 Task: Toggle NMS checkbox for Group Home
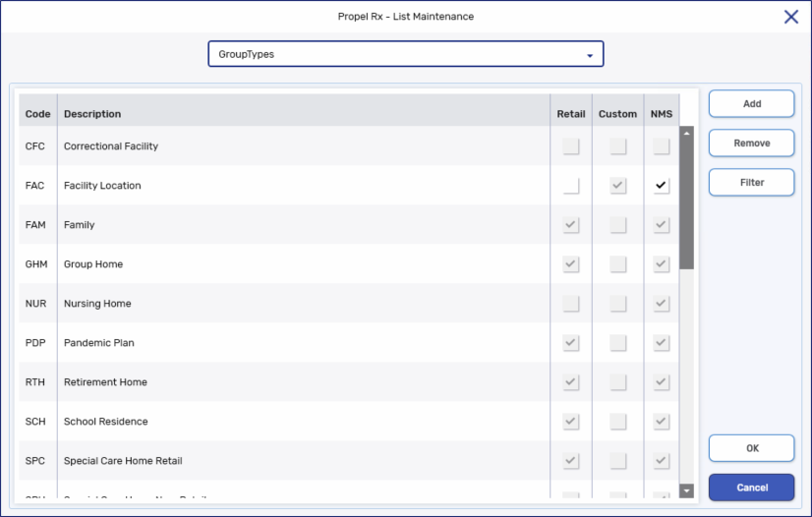[662, 264]
